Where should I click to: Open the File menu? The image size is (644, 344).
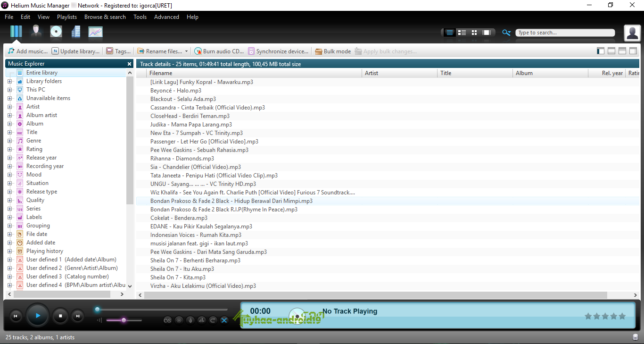tap(9, 17)
